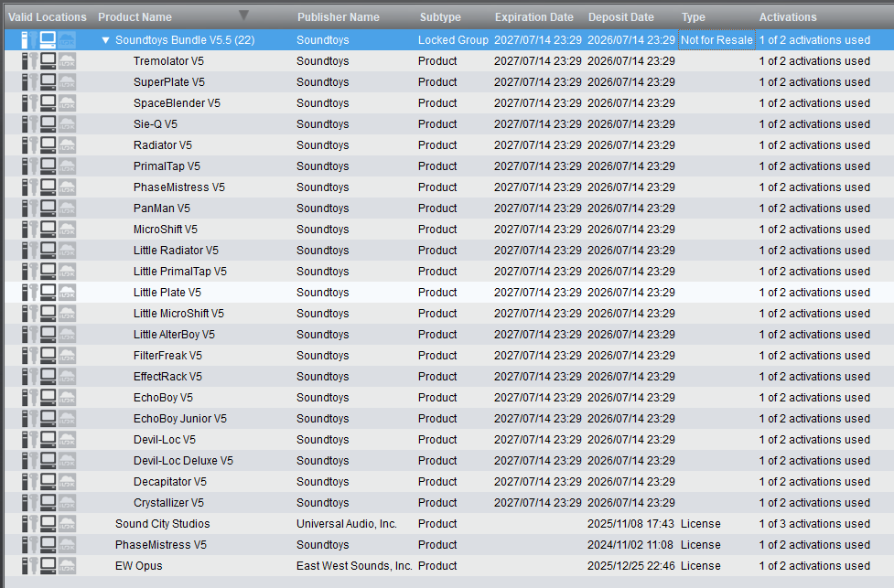Viewport: 894px width, 588px height.
Task: Select the Sie-Q V5 license
Action: click(449, 124)
